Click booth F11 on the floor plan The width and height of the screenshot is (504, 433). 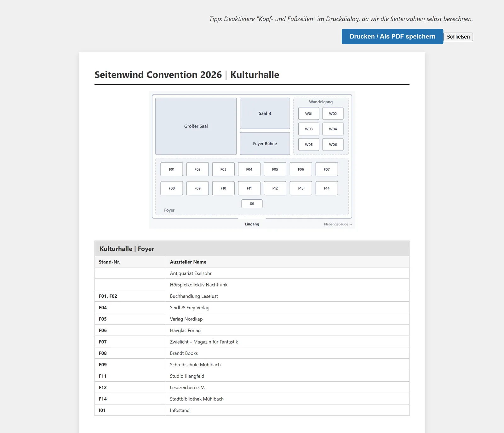tap(249, 188)
